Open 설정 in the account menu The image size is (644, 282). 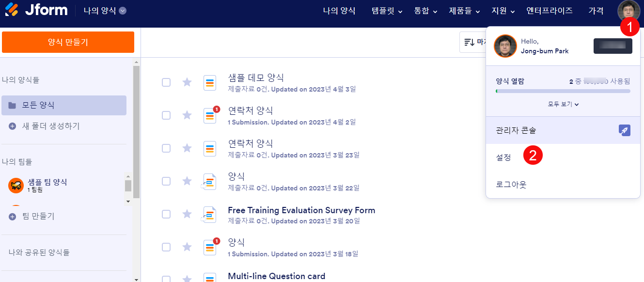click(x=563, y=157)
